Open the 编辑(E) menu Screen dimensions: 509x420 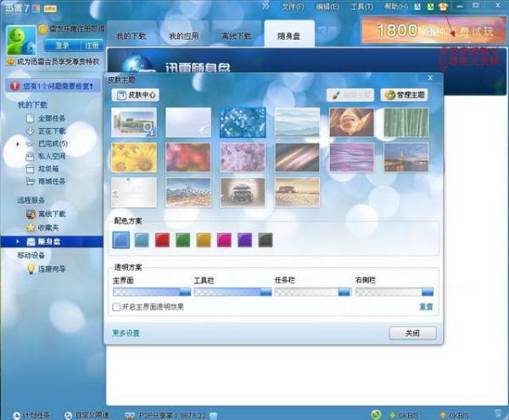point(327,7)
